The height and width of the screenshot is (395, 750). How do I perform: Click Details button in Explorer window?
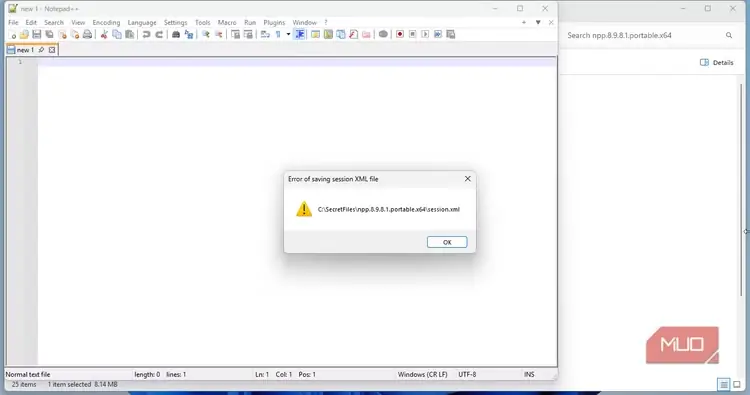tap(717, 62)
